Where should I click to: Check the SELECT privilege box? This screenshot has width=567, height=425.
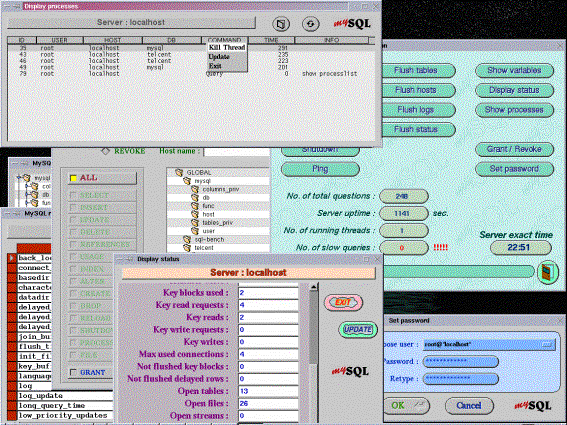coord(73,195)
